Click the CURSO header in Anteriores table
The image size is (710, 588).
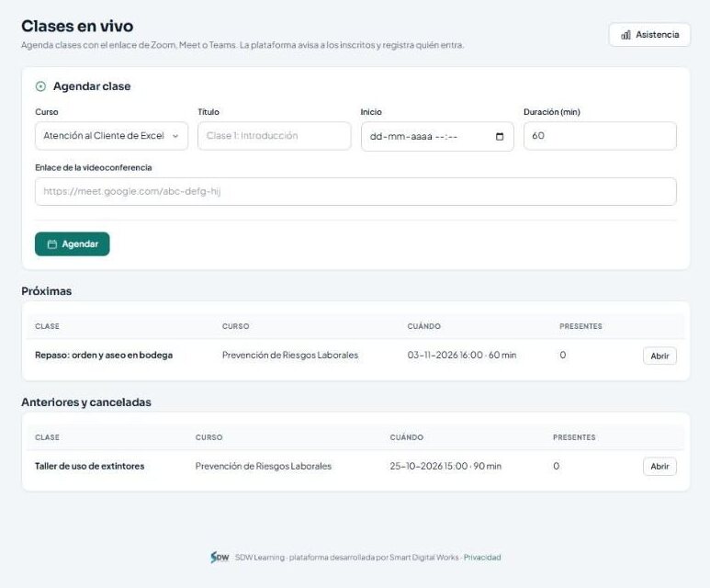point(208,437)
